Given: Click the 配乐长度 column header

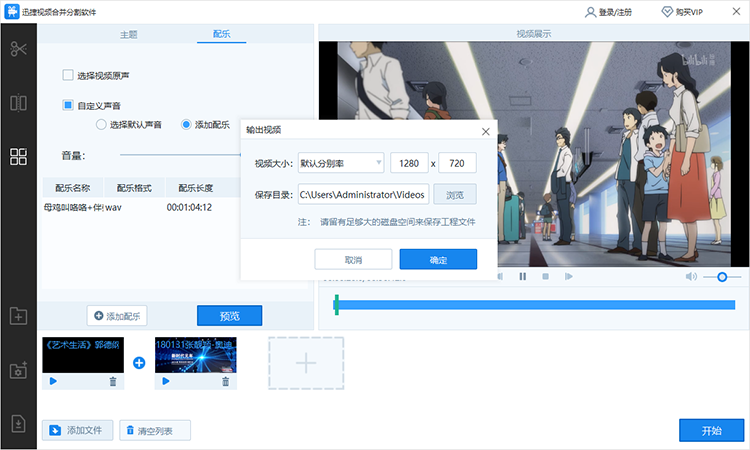Looking at the screenshot, I should click(196, 188).
